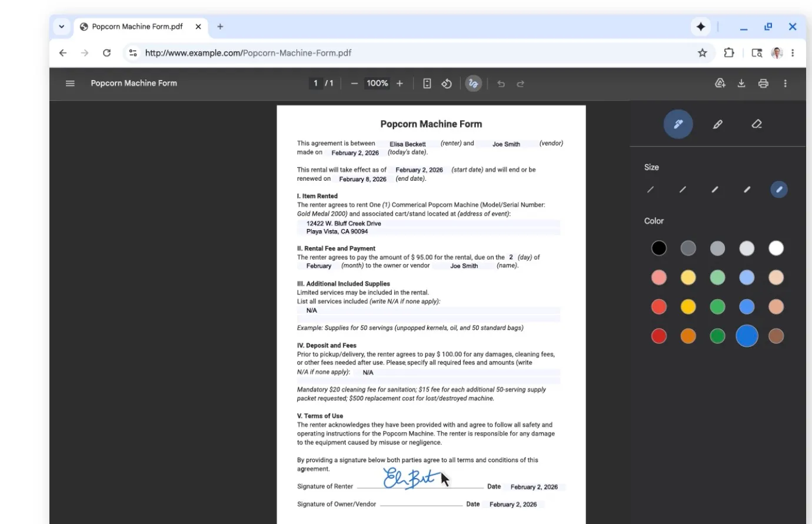The width and height of the screenshot is (812, 524).
Task: Click the Undo icon in the PDF toolbar
Action: tap(501, 83)
